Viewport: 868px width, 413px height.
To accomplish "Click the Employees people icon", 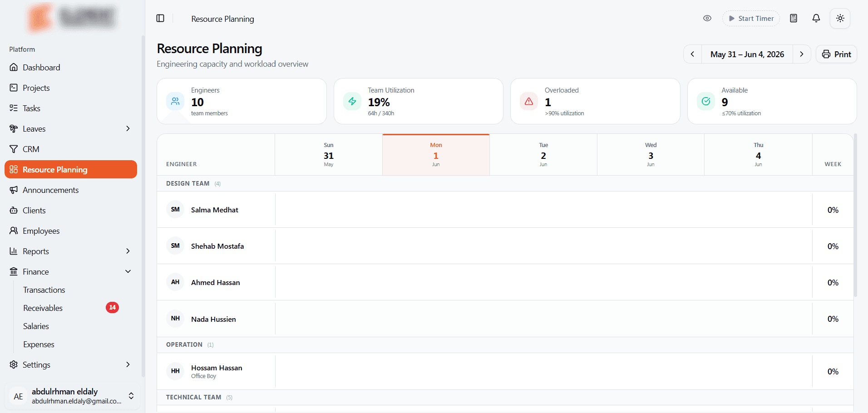I will pyautogui.click(x=14, y=231).
